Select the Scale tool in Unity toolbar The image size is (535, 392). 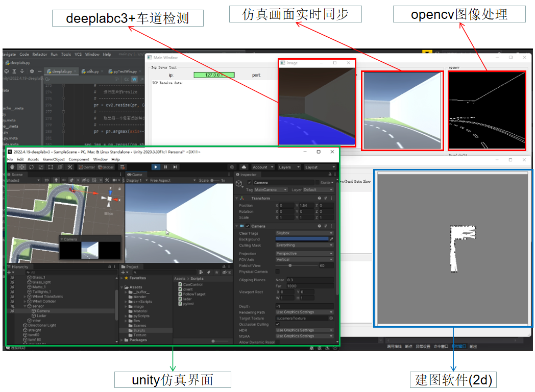[x=41, y=167]
